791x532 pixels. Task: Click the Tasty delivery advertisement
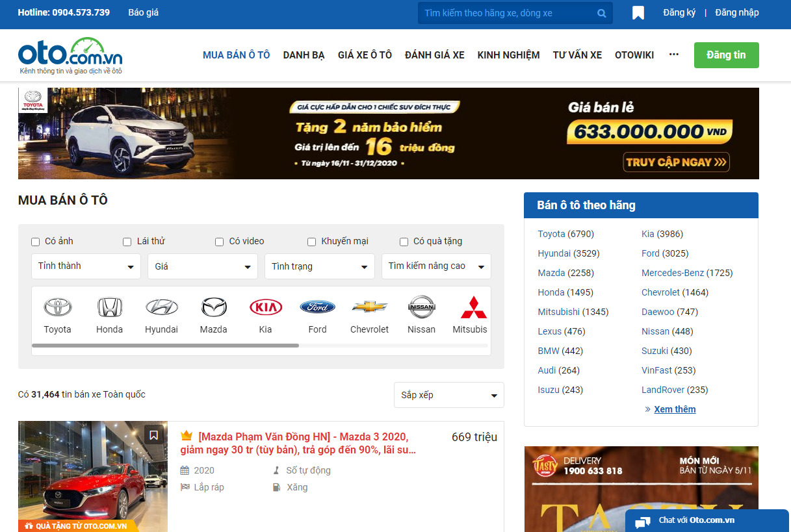coord(641,488)
